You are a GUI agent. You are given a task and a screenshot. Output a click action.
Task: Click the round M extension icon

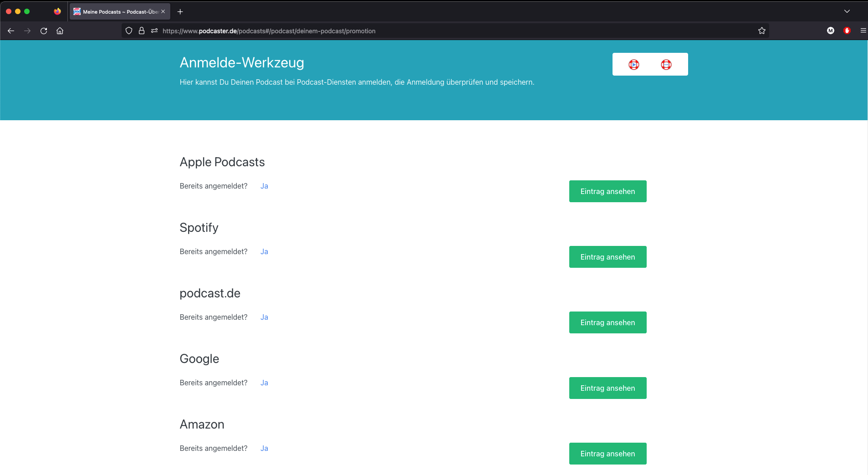(x=830, y=31)
